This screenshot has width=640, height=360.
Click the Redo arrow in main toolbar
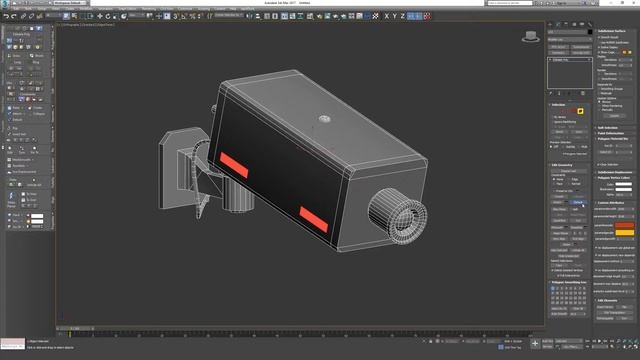(13, 16)
